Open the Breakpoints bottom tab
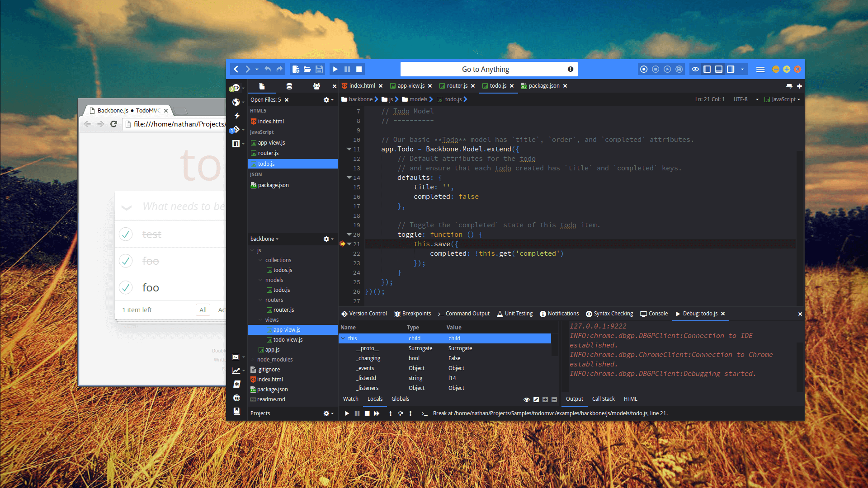 (x=412, y=314)
